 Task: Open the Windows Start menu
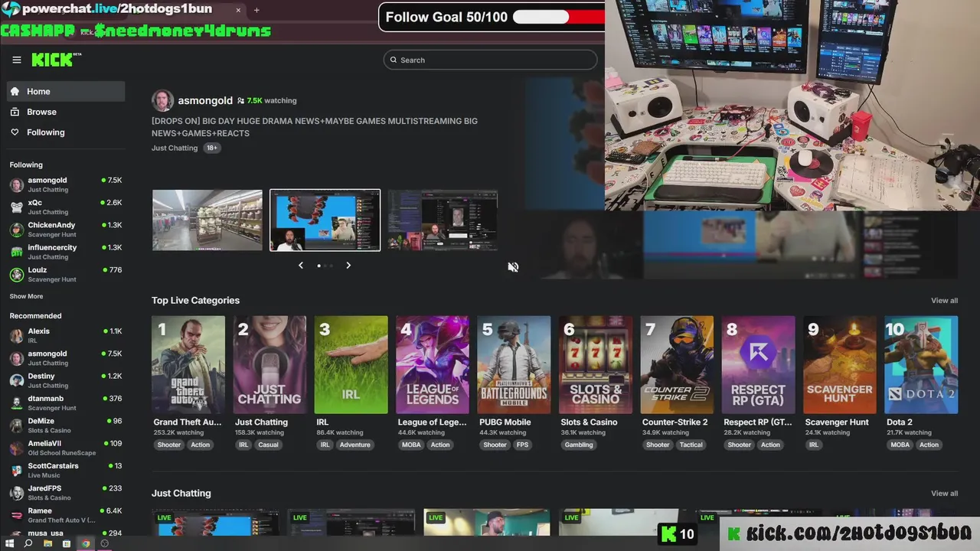9,543
